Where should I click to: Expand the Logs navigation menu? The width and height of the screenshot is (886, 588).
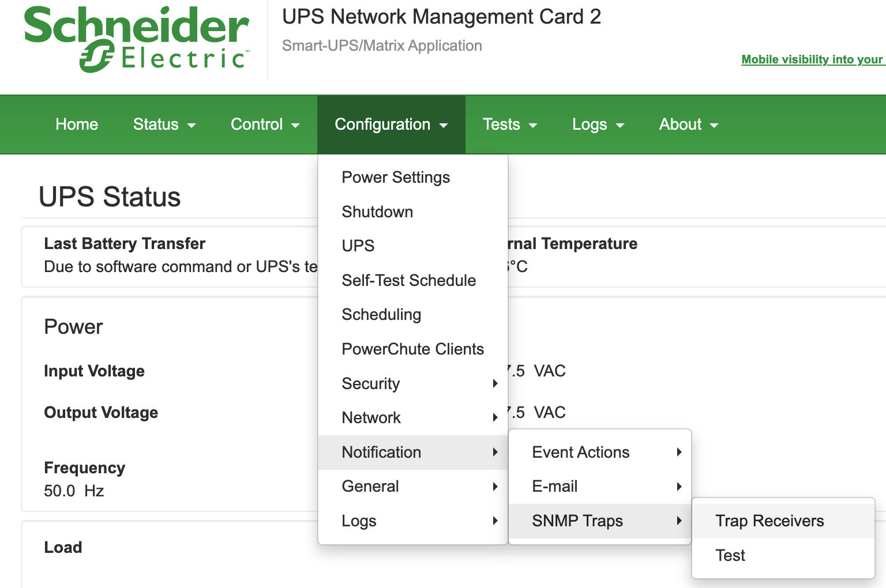pos(598,125)
